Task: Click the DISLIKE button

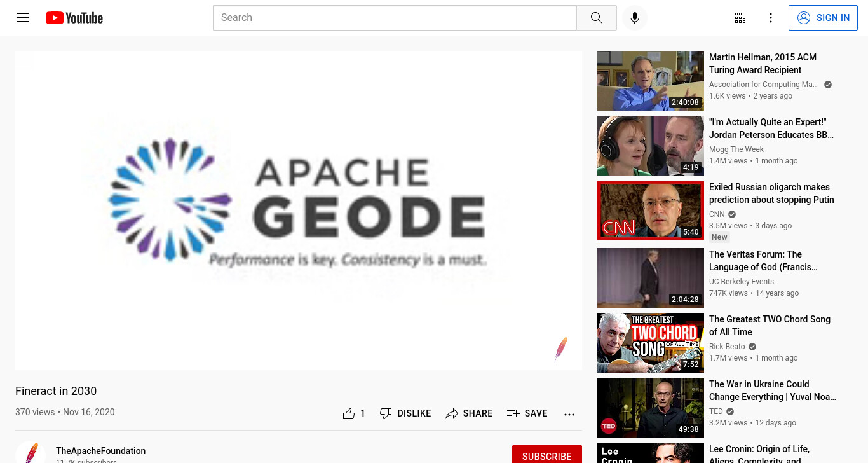Action: click(x=405, y=413)
